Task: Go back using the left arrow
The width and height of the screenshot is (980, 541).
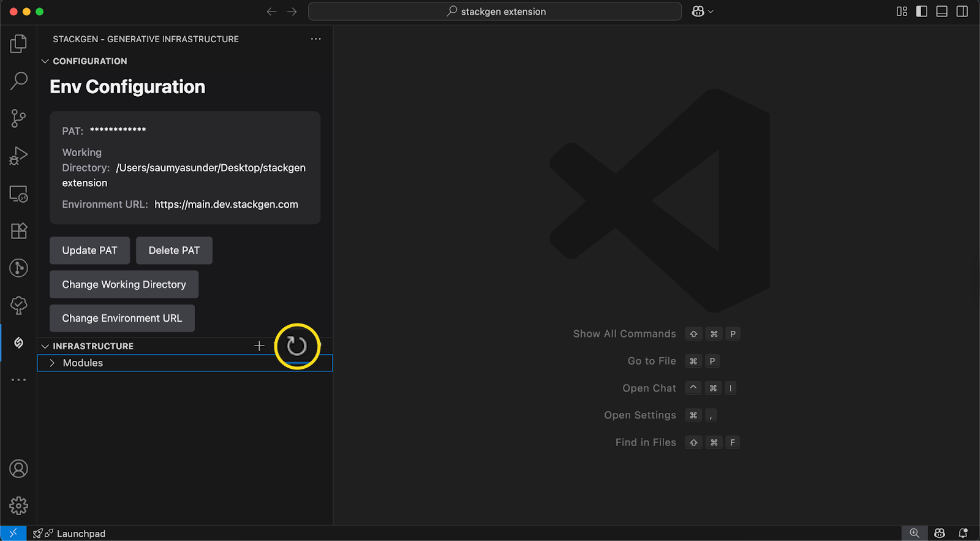Action: tap(271, 12)
